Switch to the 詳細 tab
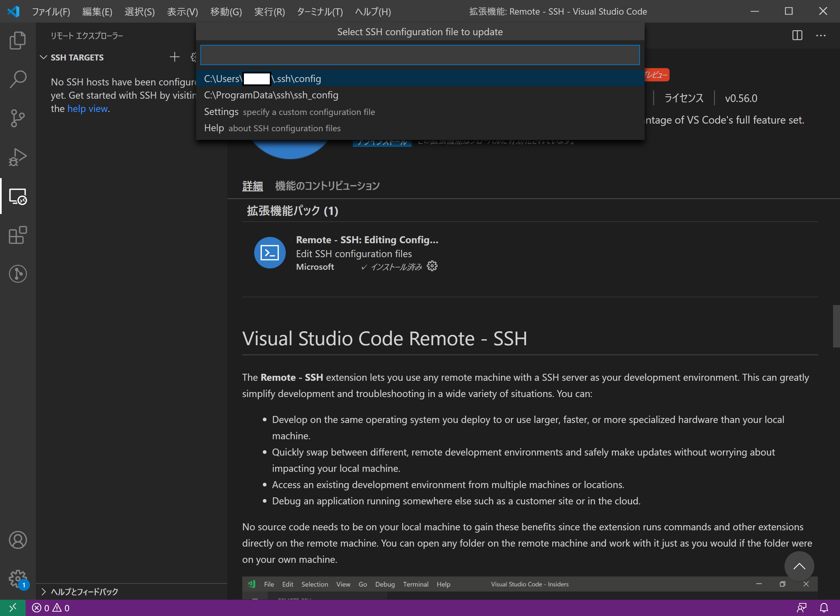Screen dimensions: 840x616 [x=253, y=186]
